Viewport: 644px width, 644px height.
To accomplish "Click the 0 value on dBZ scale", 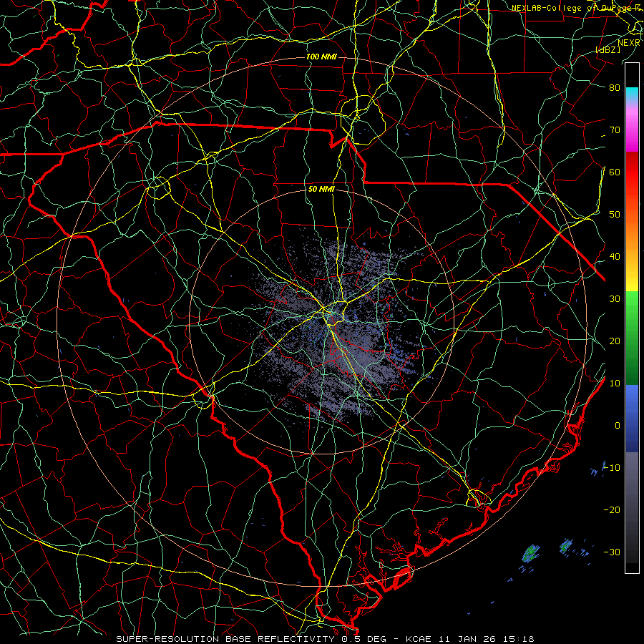I will pos(618,426).
